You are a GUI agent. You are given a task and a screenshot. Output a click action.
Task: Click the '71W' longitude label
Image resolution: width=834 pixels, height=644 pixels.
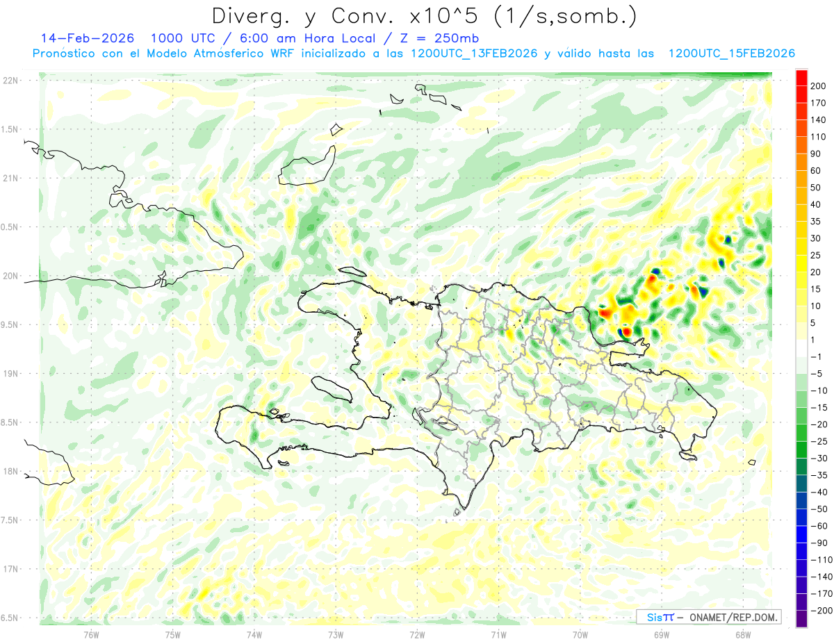498,634
